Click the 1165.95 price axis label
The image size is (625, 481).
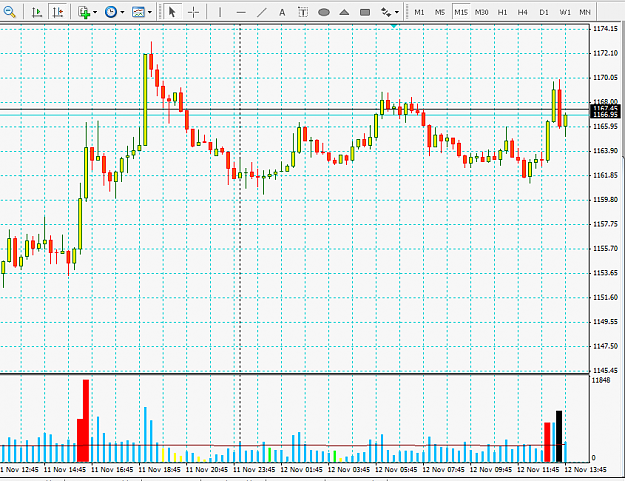pos(605,126)
